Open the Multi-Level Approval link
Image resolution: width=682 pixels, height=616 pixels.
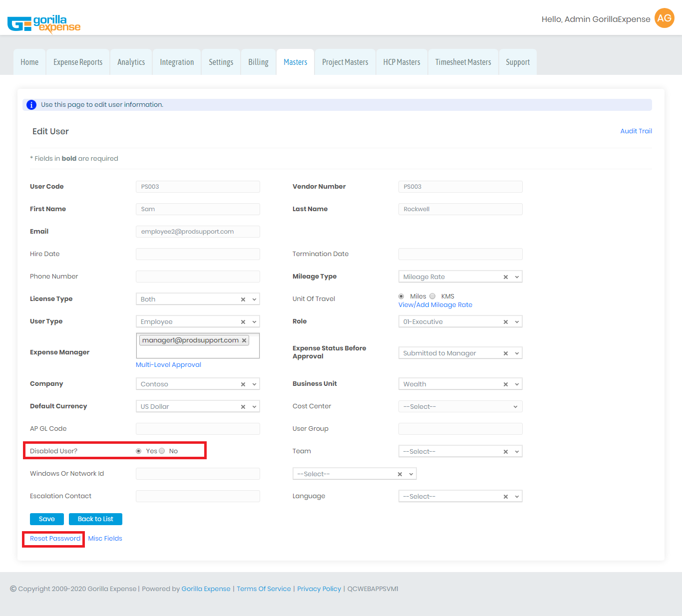coord(168,365)
